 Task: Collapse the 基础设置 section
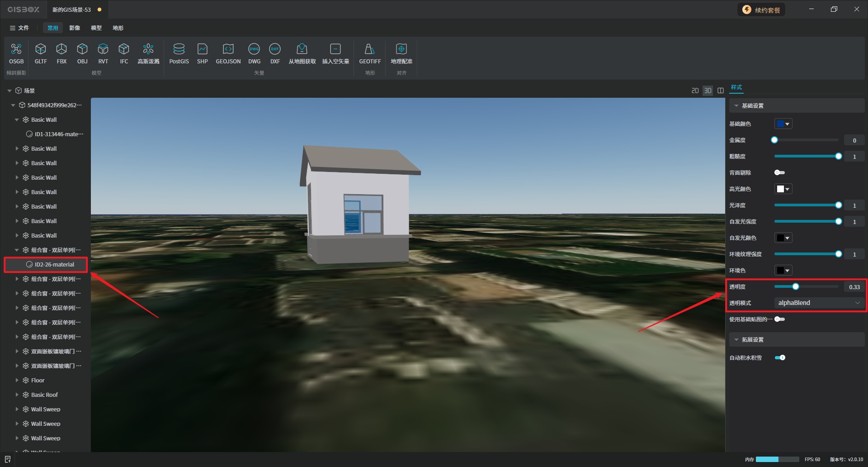(x=736, y=105)
